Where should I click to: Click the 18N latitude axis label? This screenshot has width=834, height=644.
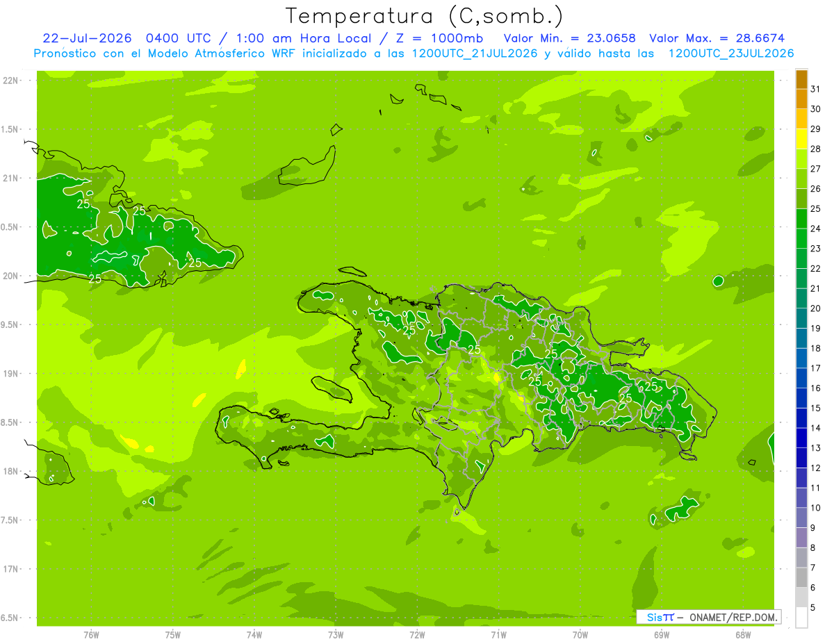[11, 471]
